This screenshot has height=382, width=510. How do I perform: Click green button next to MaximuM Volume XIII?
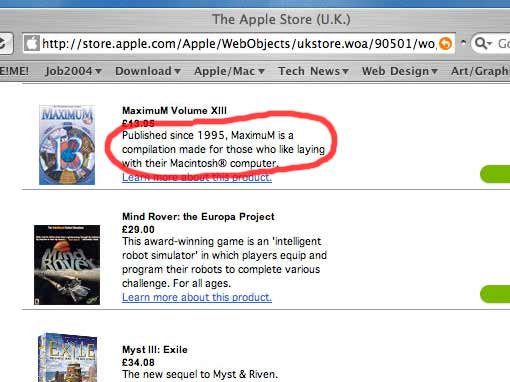495,174
